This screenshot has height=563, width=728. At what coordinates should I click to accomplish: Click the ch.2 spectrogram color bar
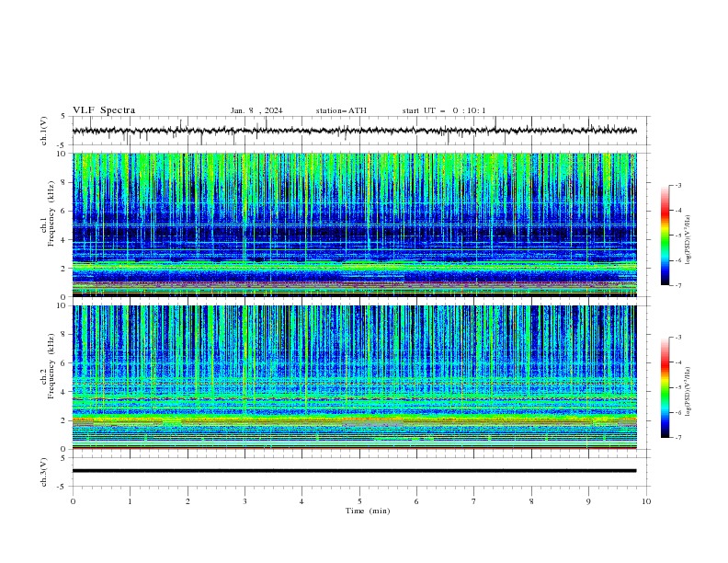tap(665, 387)
